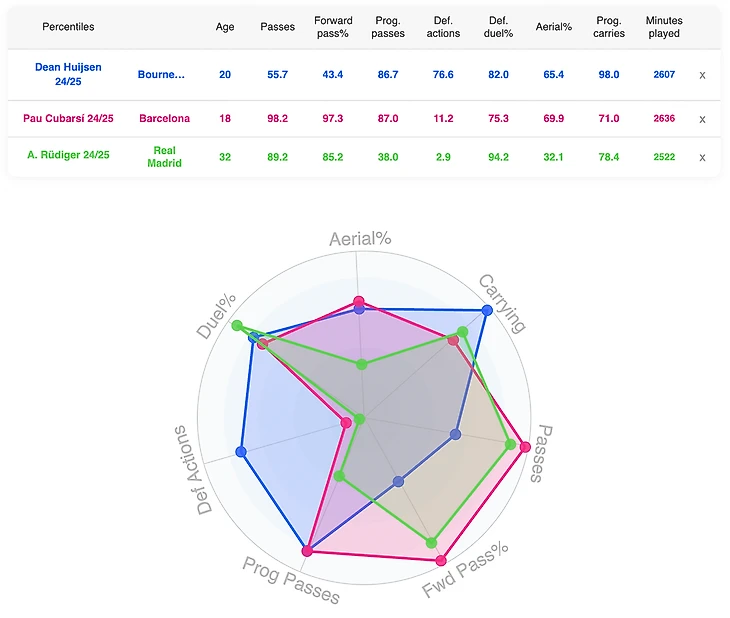This screenshot has width=730, height=618.
Task: Remove the Dean Huijsen 24/25 row
Action: point(702,75)
